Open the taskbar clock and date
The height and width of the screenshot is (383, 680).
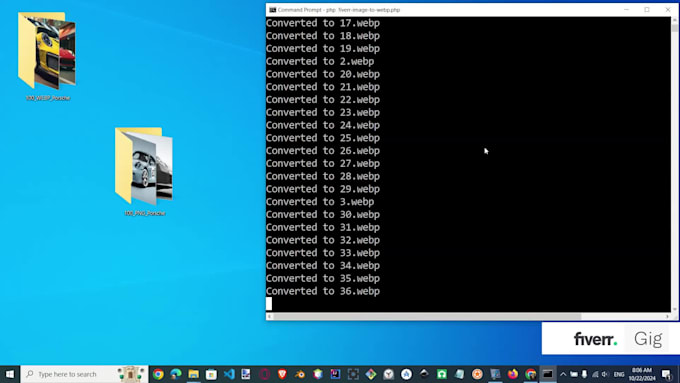pyautogui.click(x=642, y=374)
